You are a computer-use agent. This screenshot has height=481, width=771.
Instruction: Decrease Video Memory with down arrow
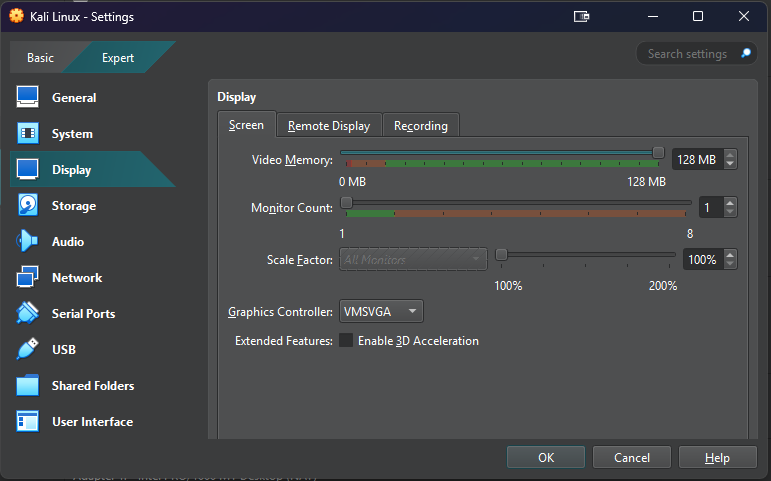point(730,164)
